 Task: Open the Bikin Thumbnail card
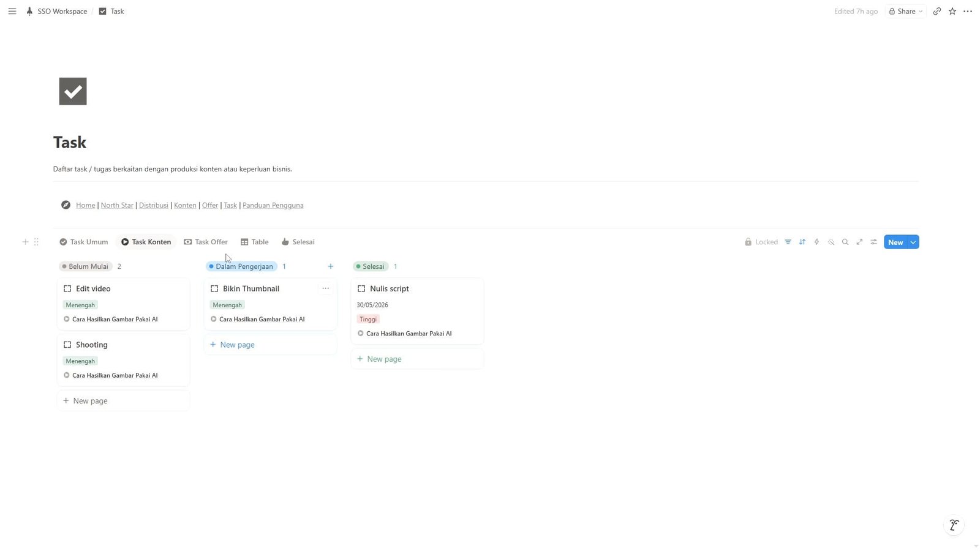[270, 304]
